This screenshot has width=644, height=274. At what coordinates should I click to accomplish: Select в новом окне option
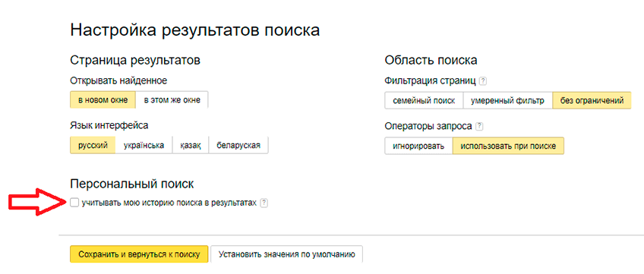(x=103, y=100)
